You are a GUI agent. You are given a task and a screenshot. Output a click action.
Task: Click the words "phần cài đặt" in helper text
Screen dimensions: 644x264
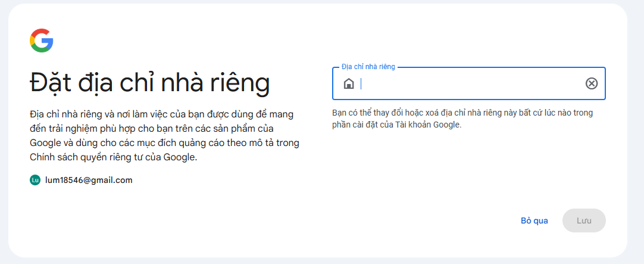pyautogui.click(x=354, y=125)
